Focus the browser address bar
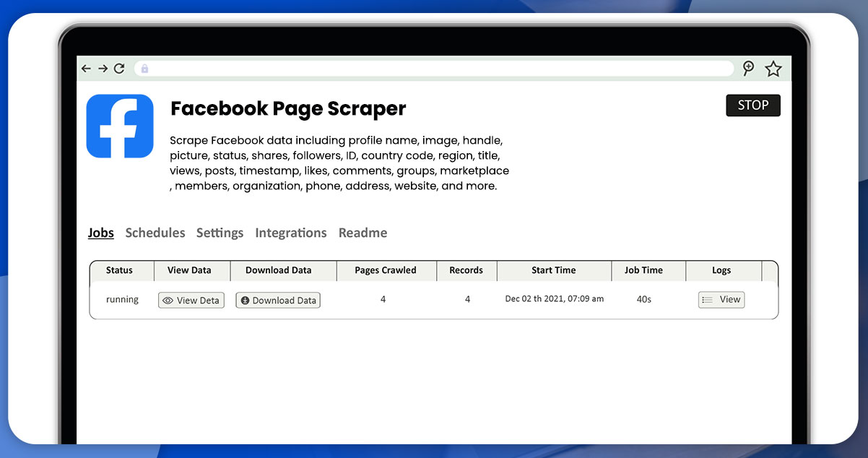 click(x=433, y=69)
